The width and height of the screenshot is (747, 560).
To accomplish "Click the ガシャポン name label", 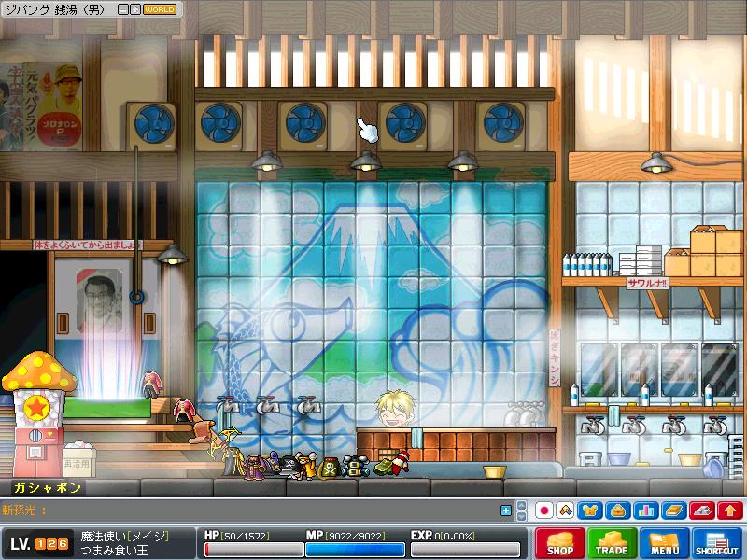I will (48, 487).
